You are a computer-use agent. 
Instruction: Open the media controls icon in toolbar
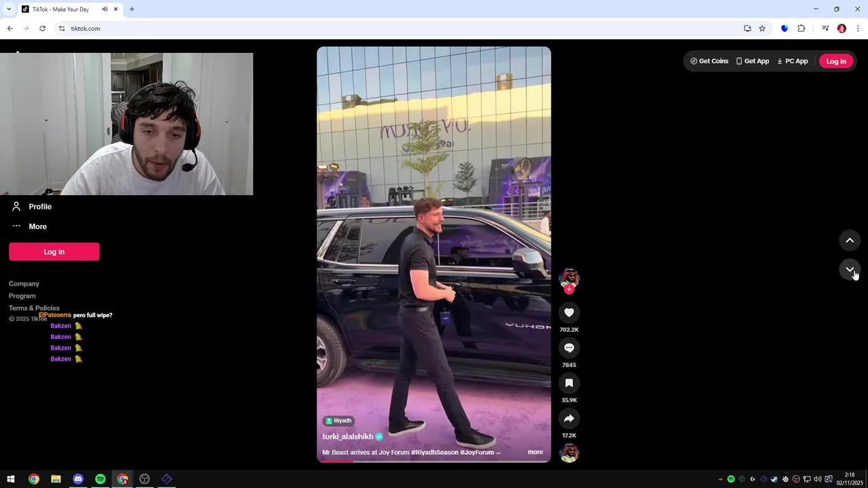click(825, 28)
